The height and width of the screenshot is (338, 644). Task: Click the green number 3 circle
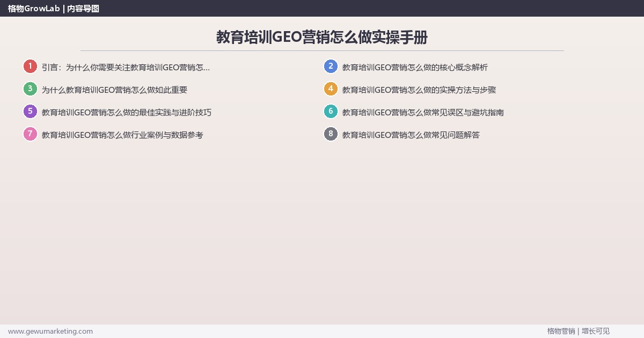coord(30,89)
